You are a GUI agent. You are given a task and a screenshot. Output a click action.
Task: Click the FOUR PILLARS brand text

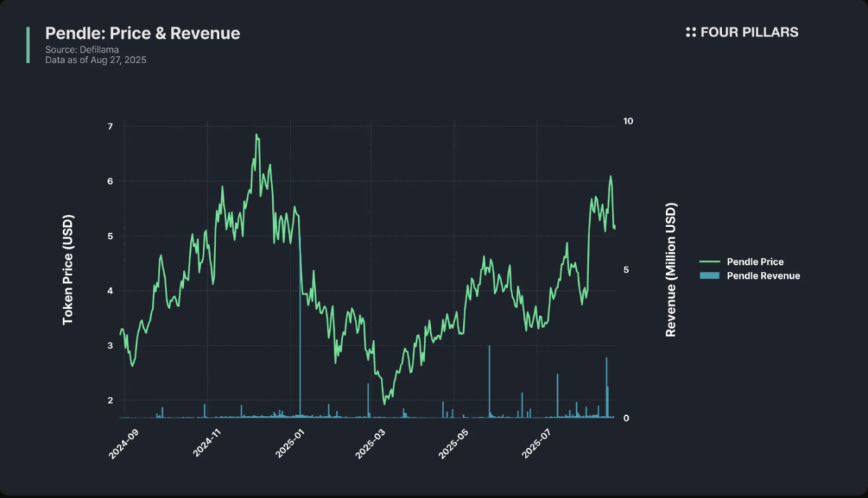tap(749, 32)
